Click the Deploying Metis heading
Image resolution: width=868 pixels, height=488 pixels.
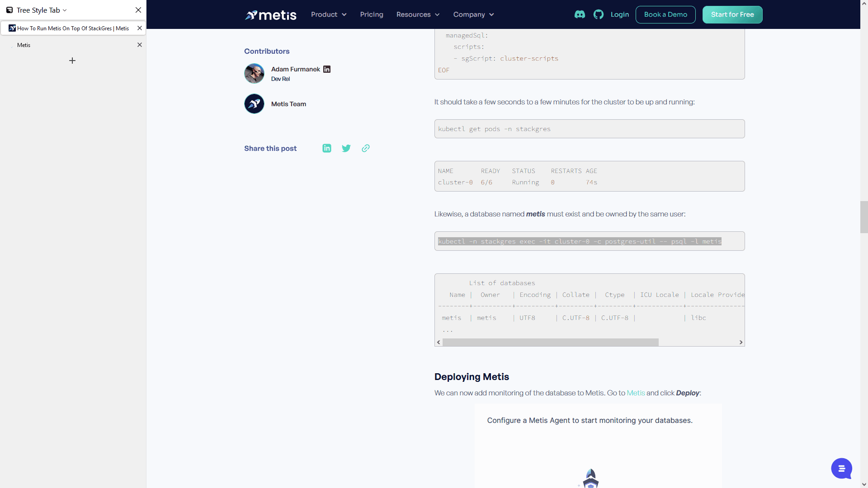(x=472, y=377)
